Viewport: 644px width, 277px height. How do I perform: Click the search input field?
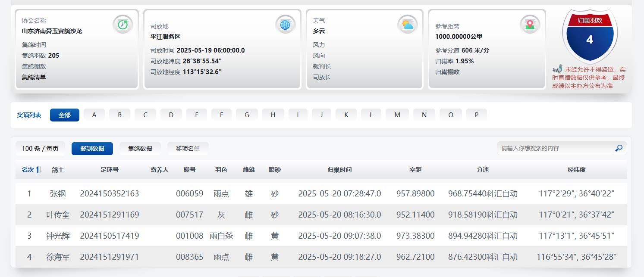click(554, 148)
